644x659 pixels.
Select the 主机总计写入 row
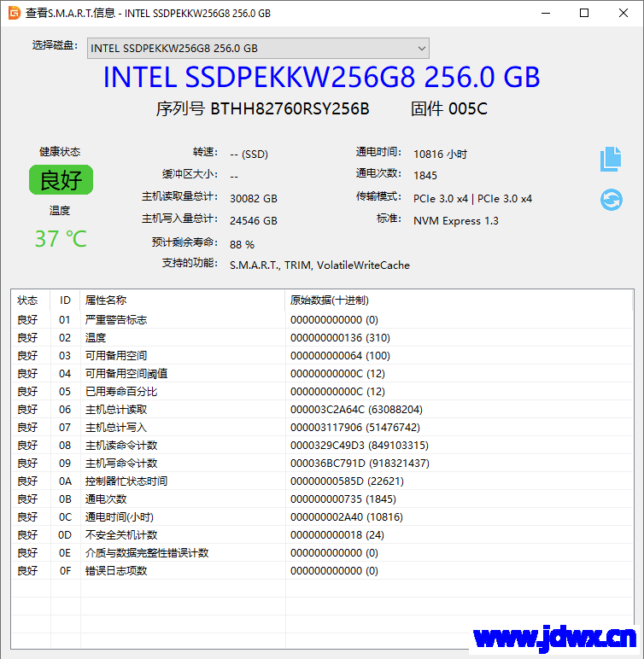[322, 428]
